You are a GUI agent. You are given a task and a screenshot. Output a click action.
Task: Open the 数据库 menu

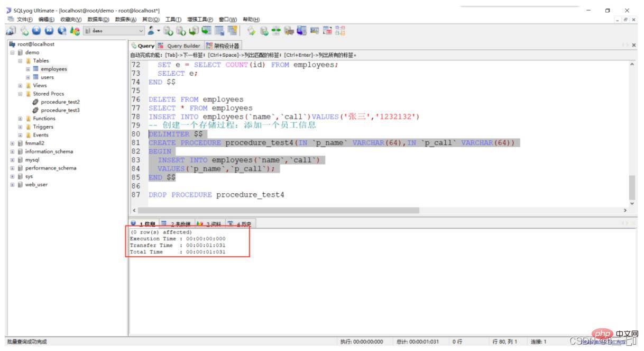pyautogui.click(x=98, y=20)
